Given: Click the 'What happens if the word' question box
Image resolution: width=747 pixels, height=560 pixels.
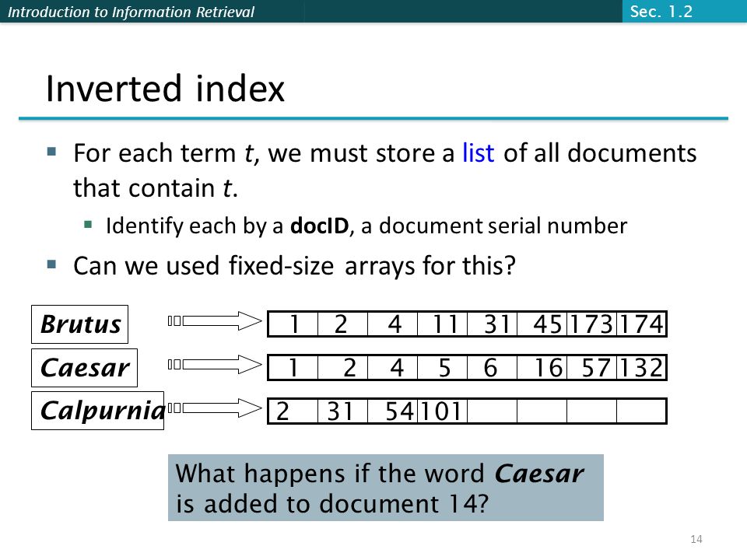Looking at the screenshot, I should pyautogui.click(x=386, y=488).
